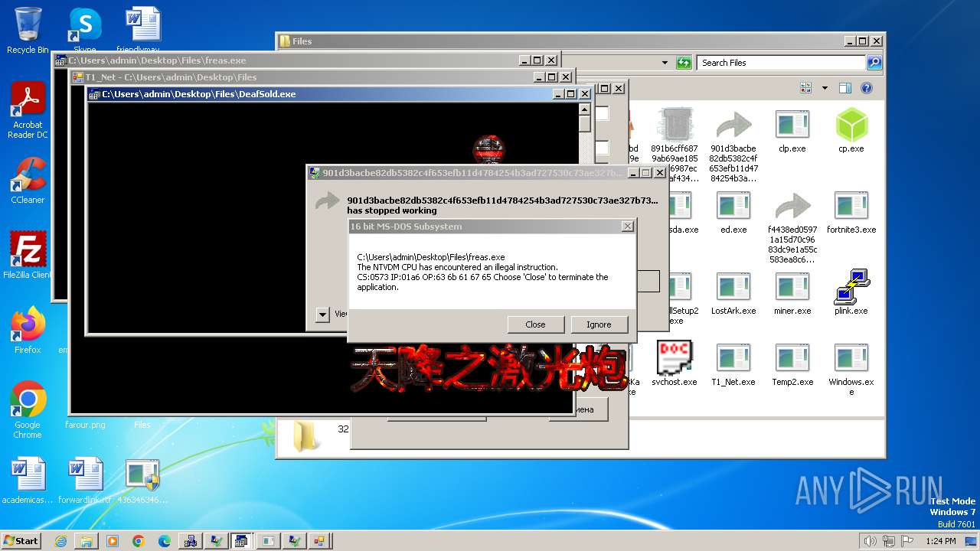This screenshot has width=980, height=551.
Task: Toggle the preview pane icon in Files window
Action: point(844,88)
